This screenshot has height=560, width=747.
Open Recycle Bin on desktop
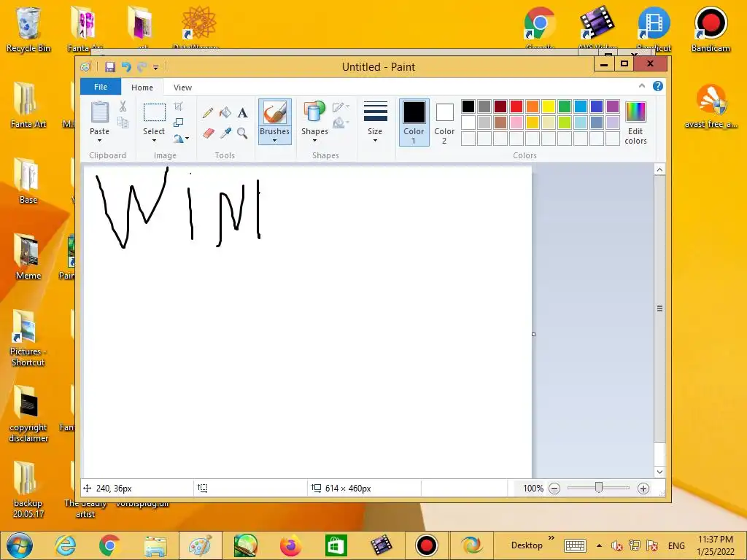[x=28, y=29]
